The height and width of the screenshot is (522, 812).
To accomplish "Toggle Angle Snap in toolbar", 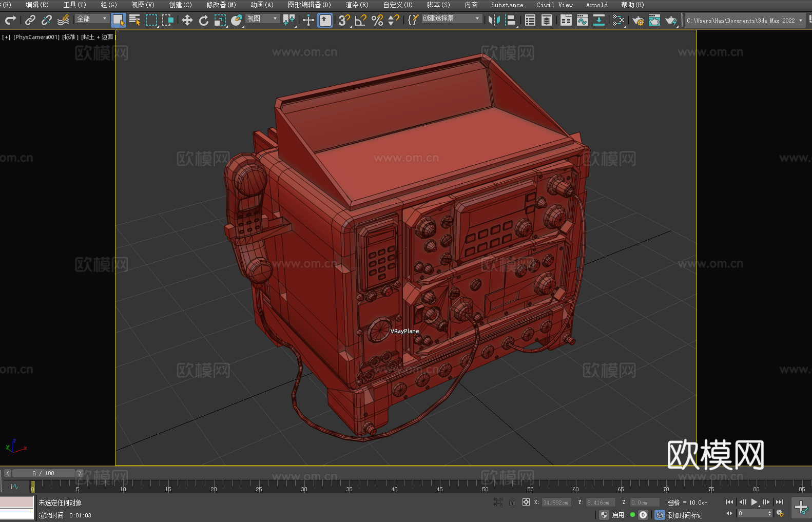I will pyautogui.click(x=361, y=20).
